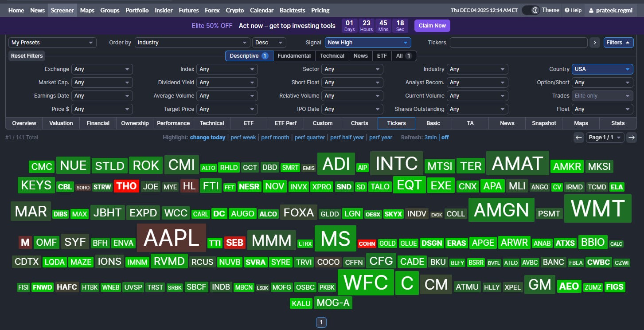Open the Help link icon
The height and width of the screenshot is (330, 644).
click(x=567, y=10)
